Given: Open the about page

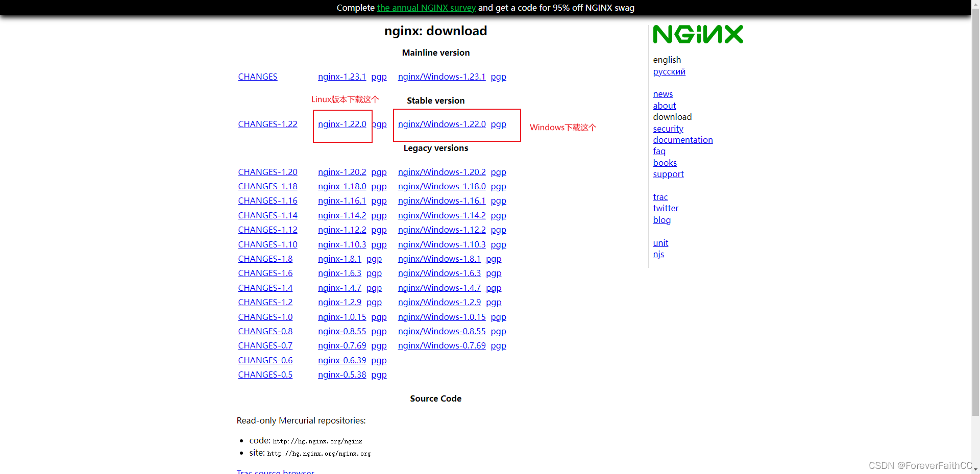Looking at the screenshot, I should coord(664,106).
